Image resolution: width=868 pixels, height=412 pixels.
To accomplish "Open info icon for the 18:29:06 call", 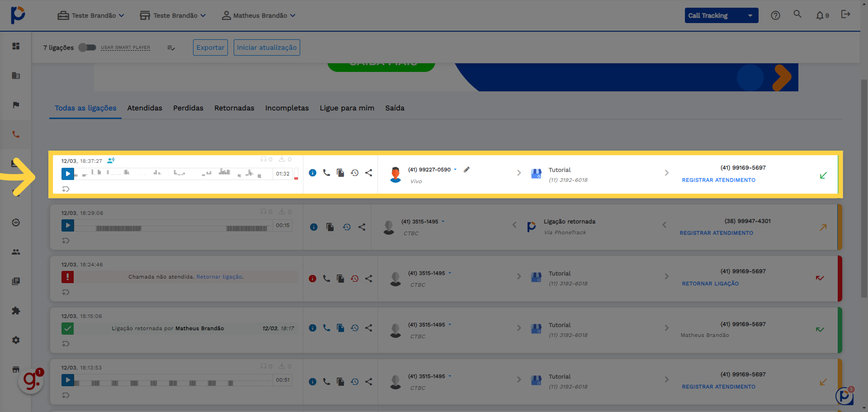I will [314, 227].
